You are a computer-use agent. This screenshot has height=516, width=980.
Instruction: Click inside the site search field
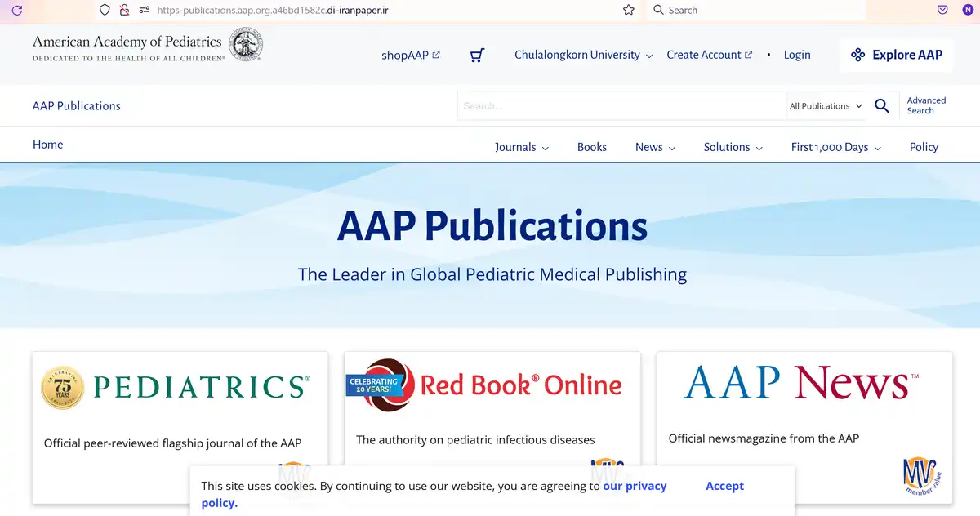621,106
